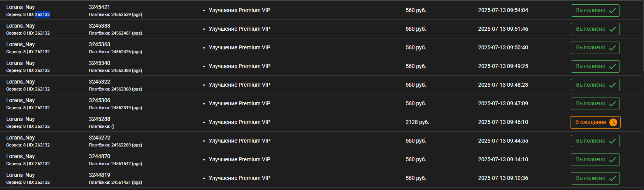Click the checkmark icon for order 3244819
The width and height of the screenshot is (644, 190).
point(612,178)
